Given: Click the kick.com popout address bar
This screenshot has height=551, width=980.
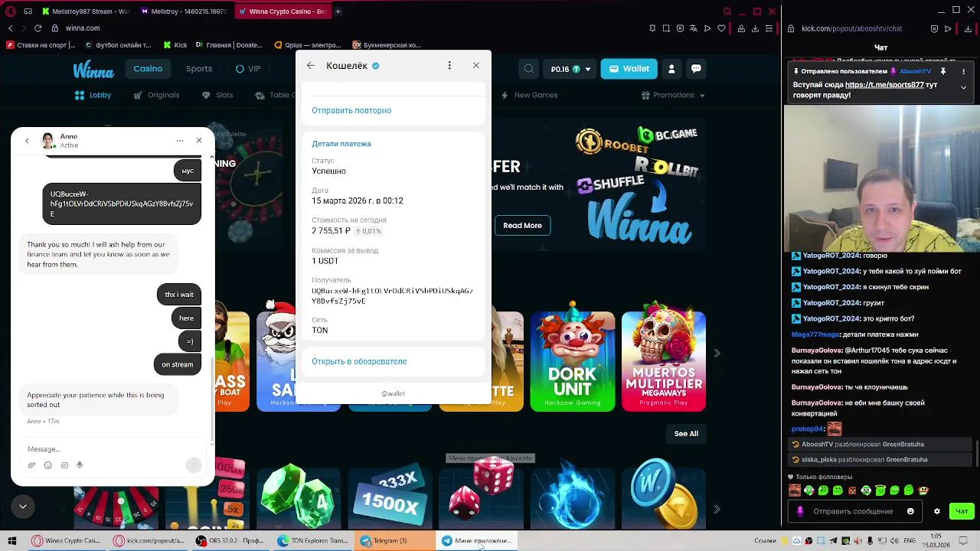Looking at the screenshot, I should point(851,28).
